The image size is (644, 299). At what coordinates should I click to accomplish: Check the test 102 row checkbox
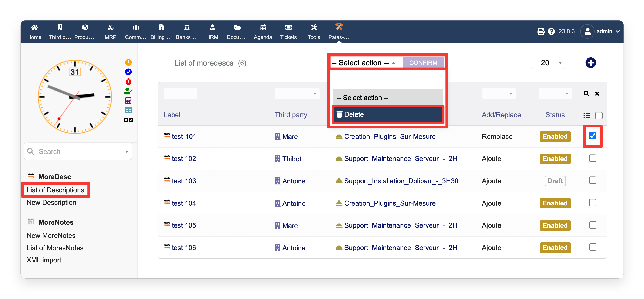pos(592,158)
